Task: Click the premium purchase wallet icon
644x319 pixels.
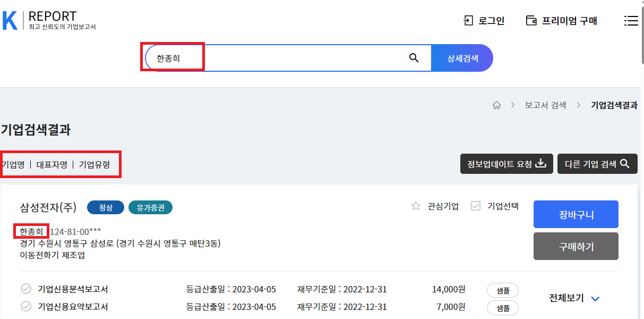Action: (x=531, y=21)
